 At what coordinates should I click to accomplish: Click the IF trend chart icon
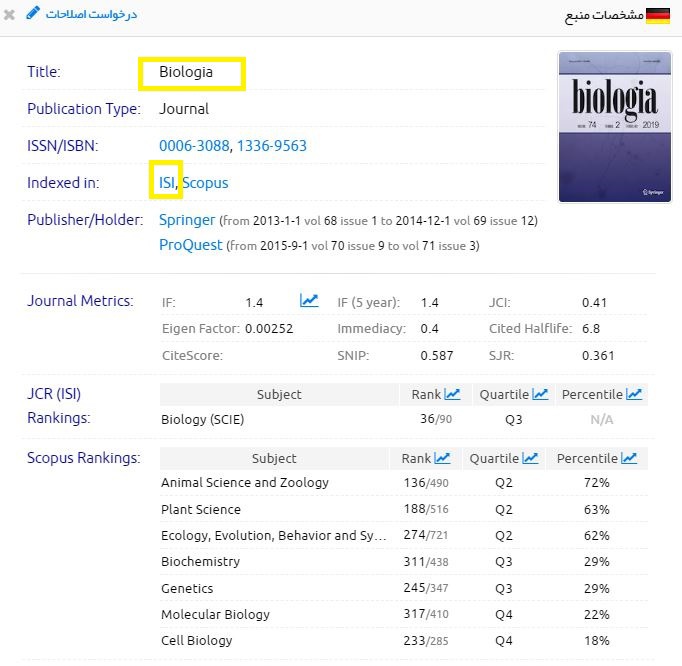click(309, 301)
